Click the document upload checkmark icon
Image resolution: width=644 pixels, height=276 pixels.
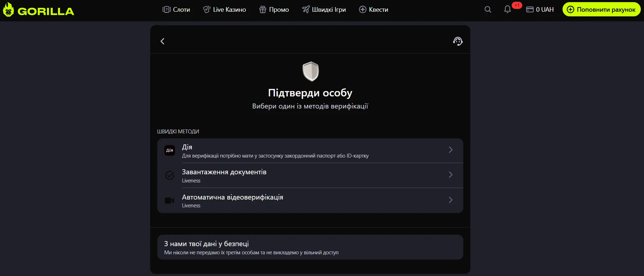point(170,175)
